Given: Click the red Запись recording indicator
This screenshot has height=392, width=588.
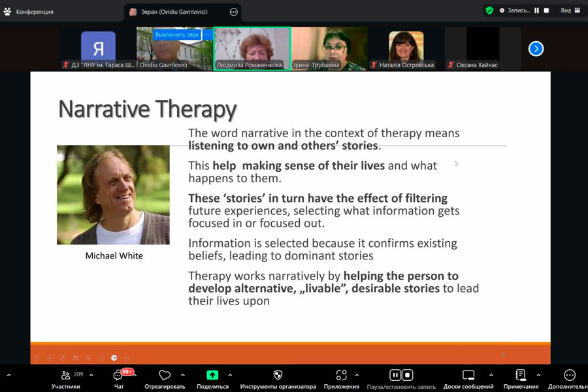Looking at the screenshot, I should tap(502, 10).
